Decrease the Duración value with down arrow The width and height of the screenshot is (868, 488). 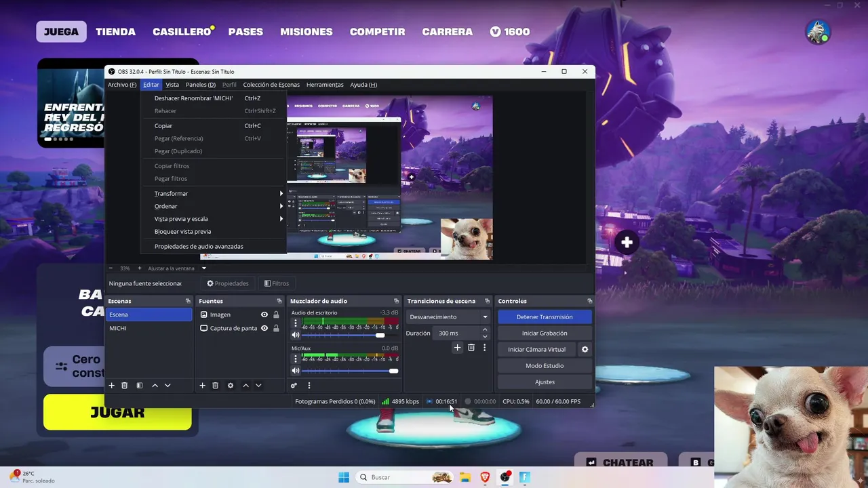[x=485, y=336]
